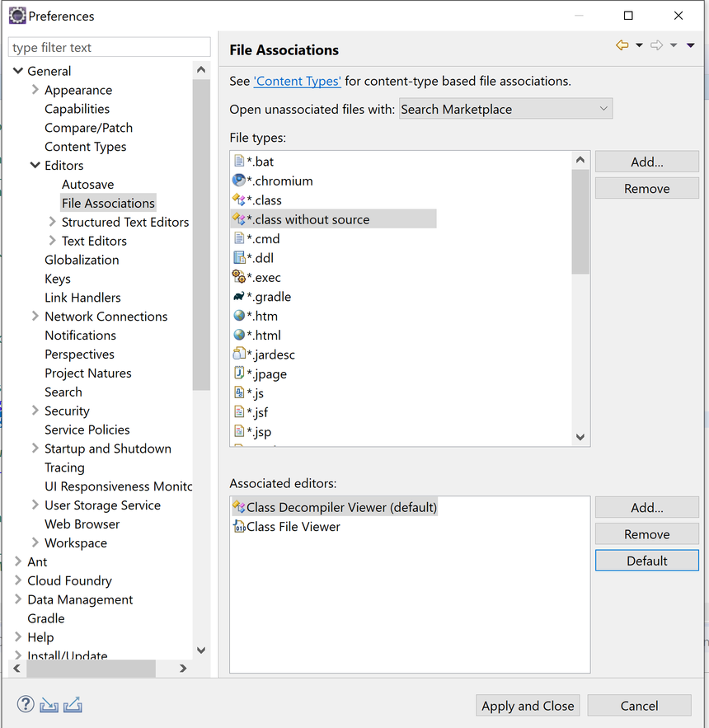Image resolution: width=709 pixels, height=728 pixels.
Task: Collapse the General tree node
Action: (x=18, y=71)
